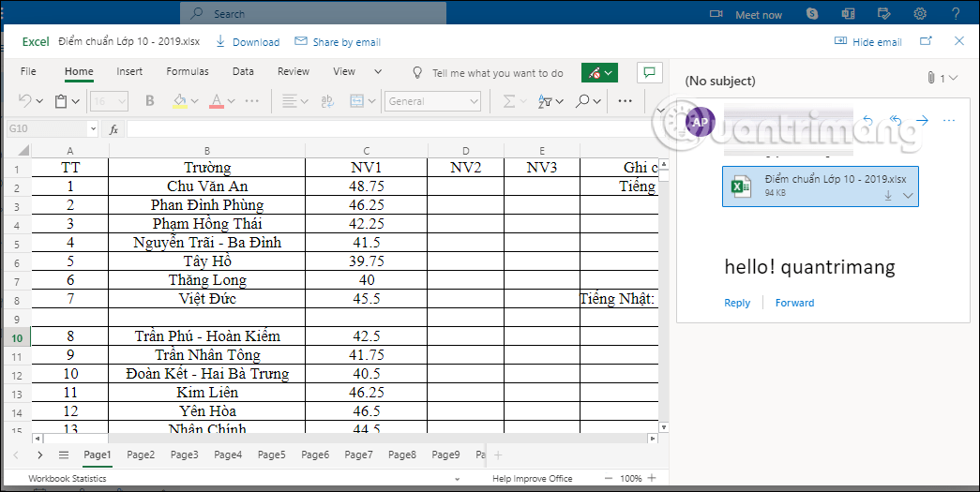Switch to the Review tab
The width and height of the screenshot is (980, 492).
(294, 72)
